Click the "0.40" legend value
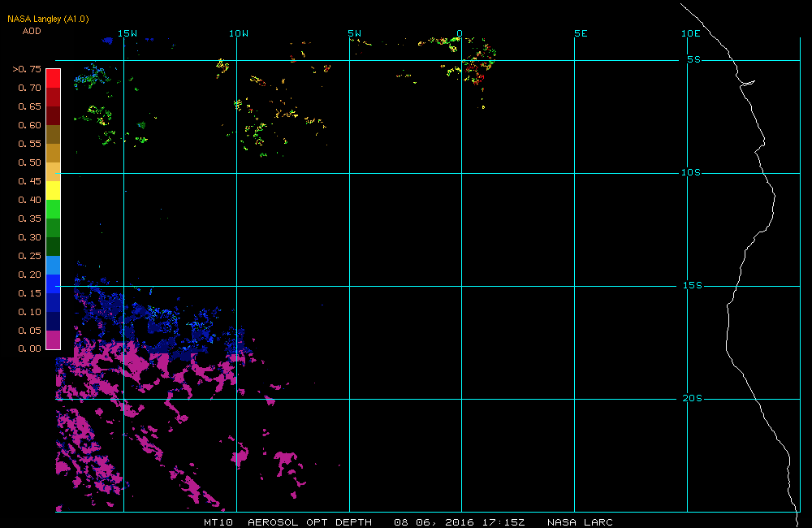Viewport: 812px width, 528px height. pyautogui.click(x=29, y=200)
